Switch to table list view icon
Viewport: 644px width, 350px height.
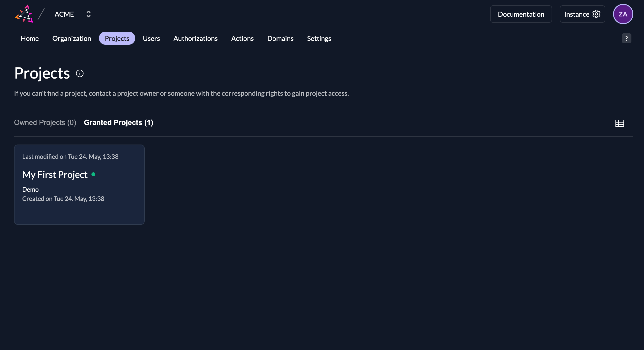620,123
